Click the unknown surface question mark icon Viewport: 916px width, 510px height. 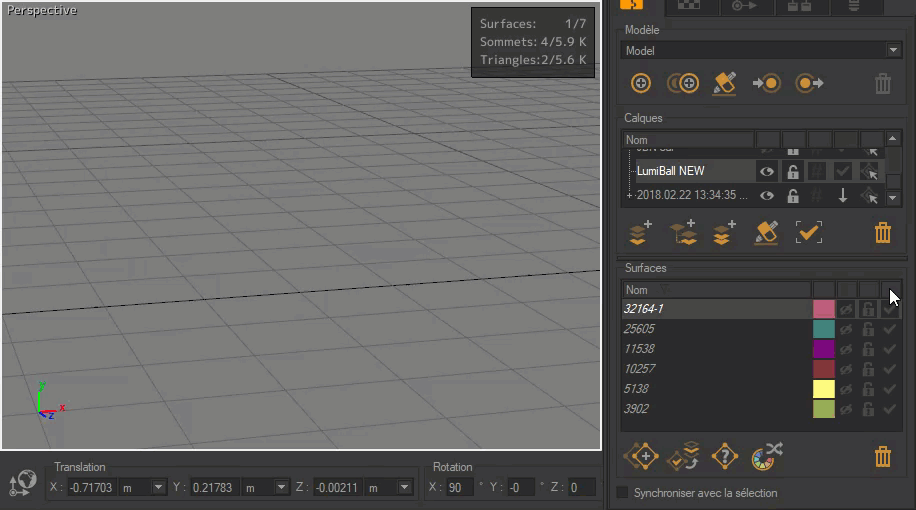(724, 456)
